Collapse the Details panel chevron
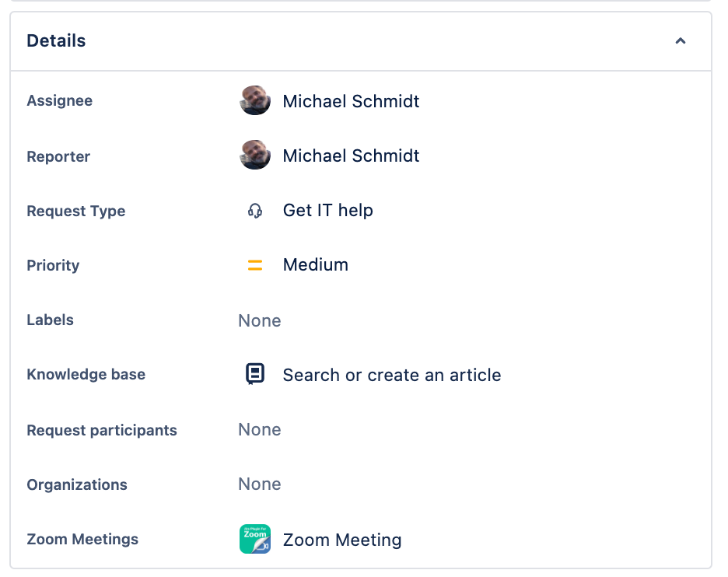Image resolution: width=728 pixels, height=577 pixels. [x=681, y=41]
